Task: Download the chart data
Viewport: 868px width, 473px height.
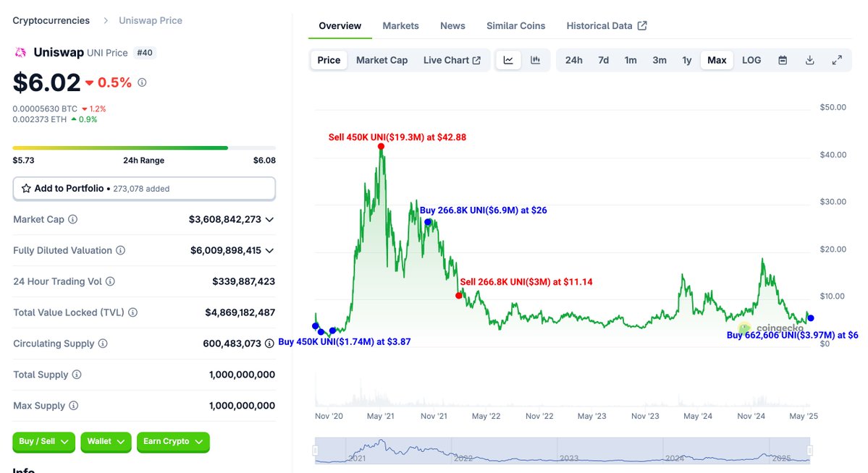Action: (x=810, y=60)
